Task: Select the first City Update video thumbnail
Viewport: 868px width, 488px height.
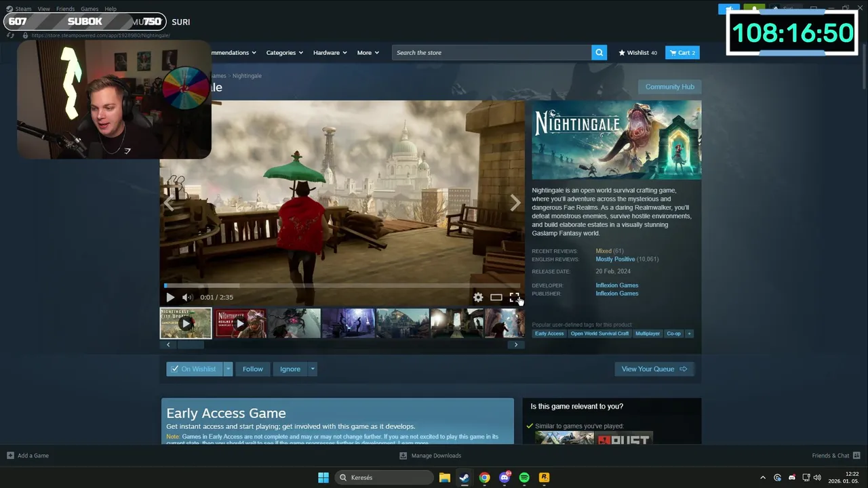Action: coord(186,323)
